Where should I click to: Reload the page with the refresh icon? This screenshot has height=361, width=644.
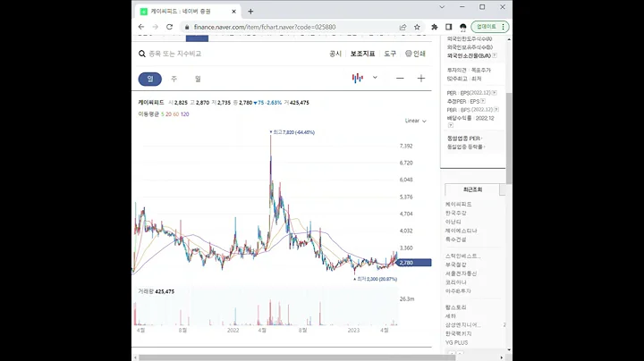point(169,27)
